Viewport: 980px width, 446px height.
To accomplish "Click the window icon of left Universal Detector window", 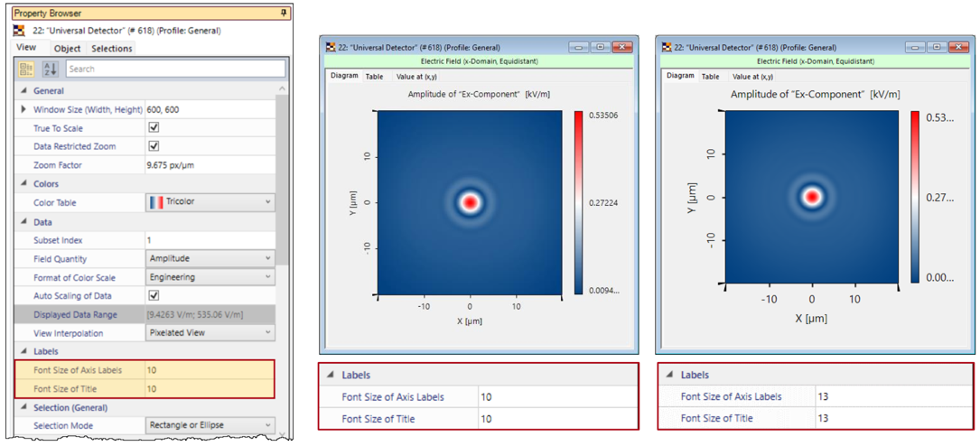I will pos(331,47).
